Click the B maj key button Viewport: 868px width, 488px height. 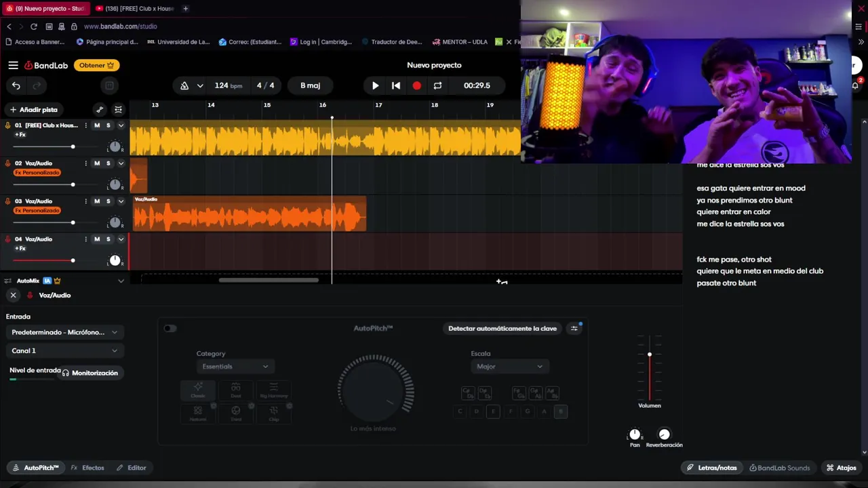(310, 86)
